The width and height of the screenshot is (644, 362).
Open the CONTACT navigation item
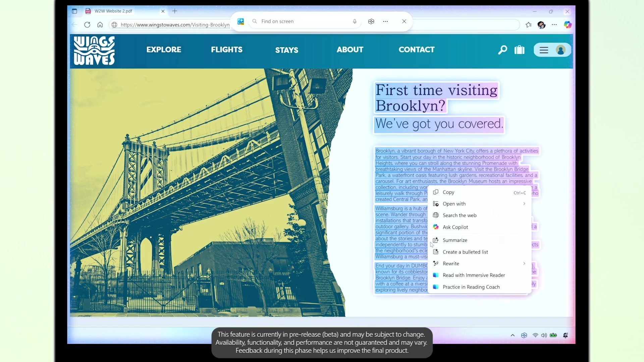pyautogui.click(x=417, y=50)
